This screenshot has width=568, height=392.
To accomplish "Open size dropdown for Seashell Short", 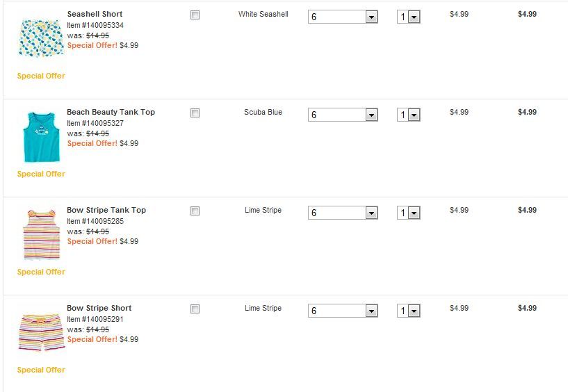I will click(x=343, y=17).
